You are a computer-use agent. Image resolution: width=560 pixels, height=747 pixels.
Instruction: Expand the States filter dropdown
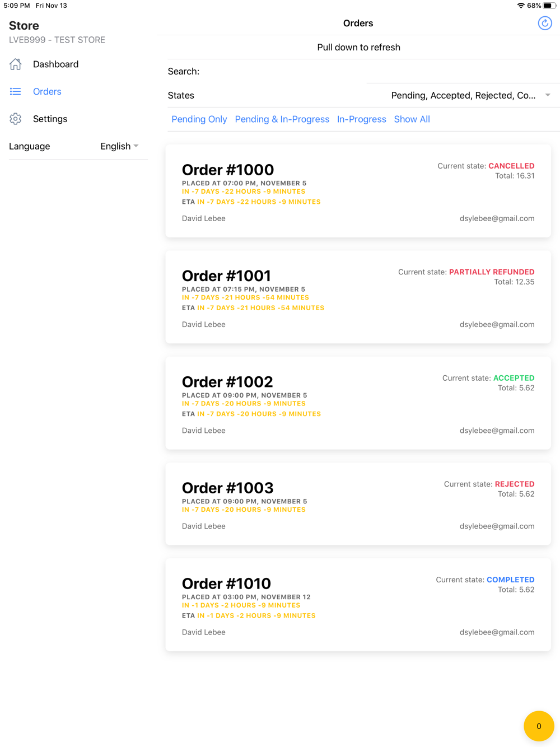(x=463, y=95)
